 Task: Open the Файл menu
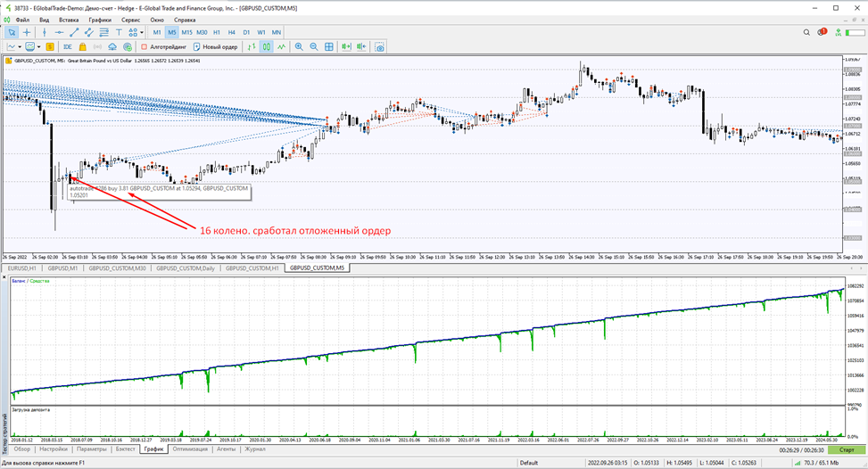coord(22,20)
